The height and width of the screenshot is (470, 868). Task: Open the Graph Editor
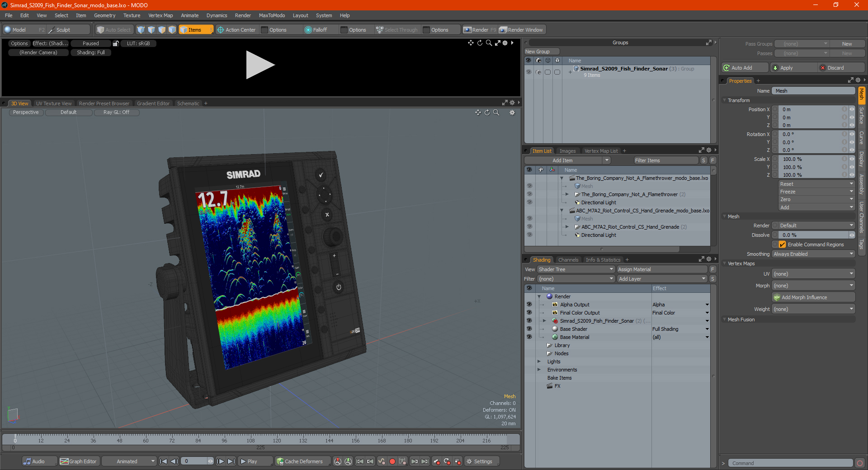(79, 461)
